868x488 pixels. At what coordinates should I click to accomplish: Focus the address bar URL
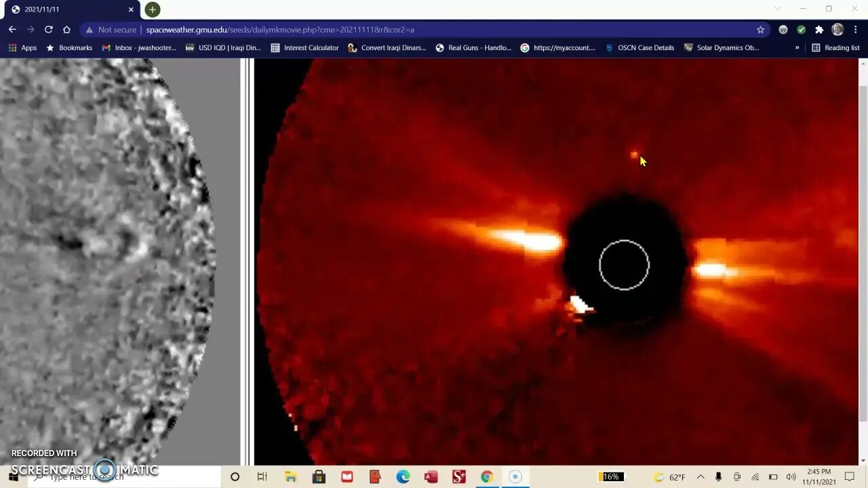(280, 30)
